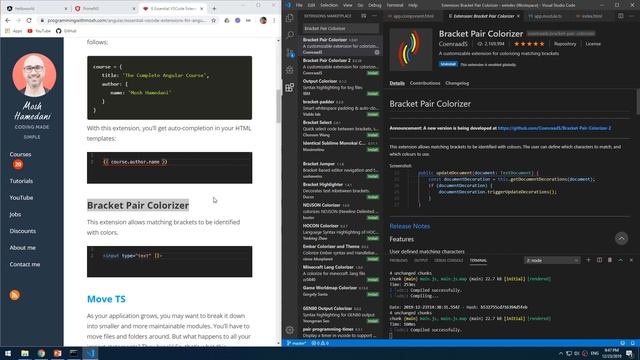Switch to the Contributions tab
Screen dimensions: 640x360
pos(425,83)
